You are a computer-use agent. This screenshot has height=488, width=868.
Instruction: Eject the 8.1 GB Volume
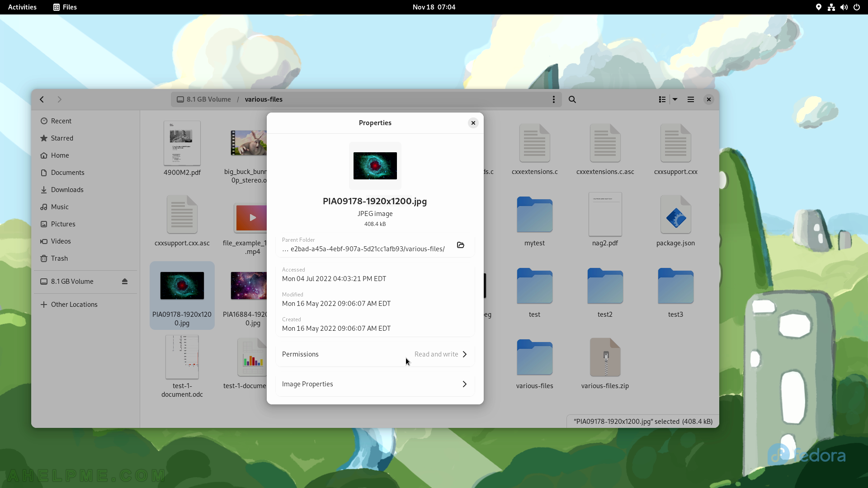click(x=125, y=282)
